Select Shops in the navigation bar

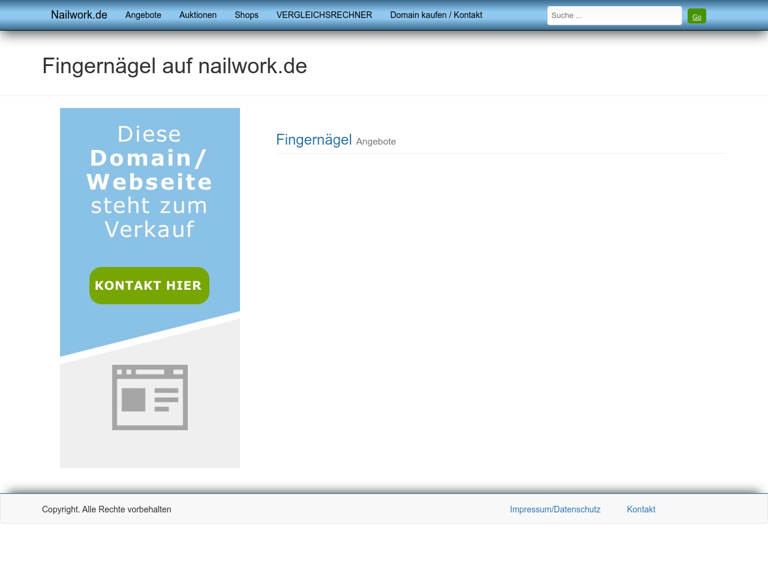point(246,15)
